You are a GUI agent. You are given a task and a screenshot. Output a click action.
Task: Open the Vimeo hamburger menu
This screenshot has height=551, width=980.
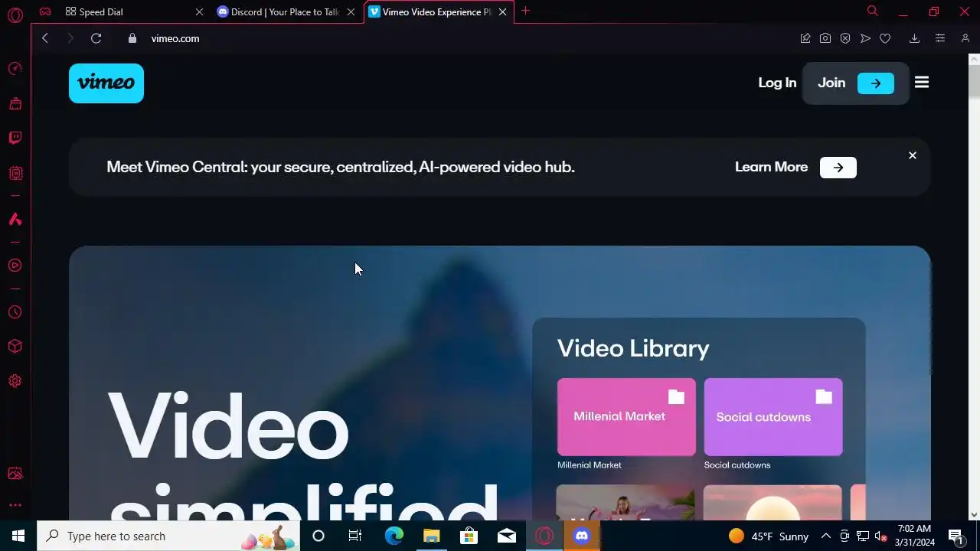point(922,82)
